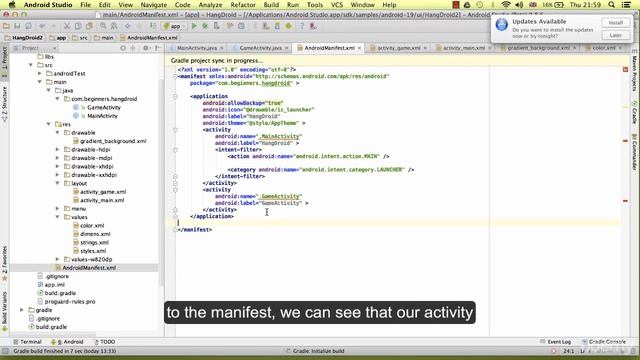Expand the androidTest folder
Viewport: 640px width, 360px height.
point(40,74)
